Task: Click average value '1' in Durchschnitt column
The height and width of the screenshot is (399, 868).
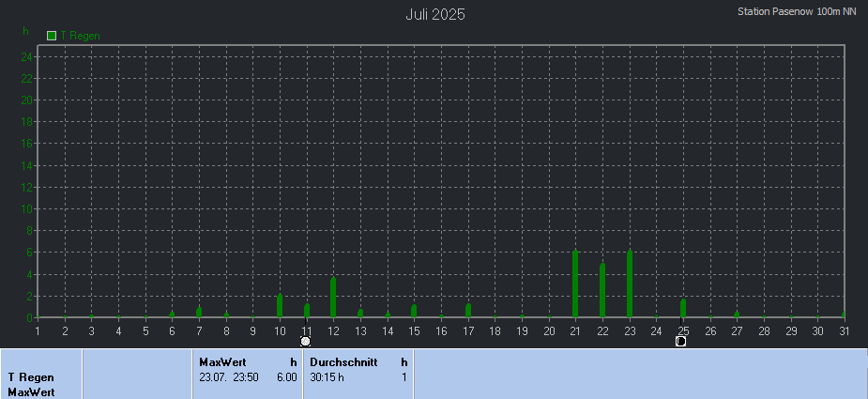Action: pyautogui.click(x=404, y=377)
